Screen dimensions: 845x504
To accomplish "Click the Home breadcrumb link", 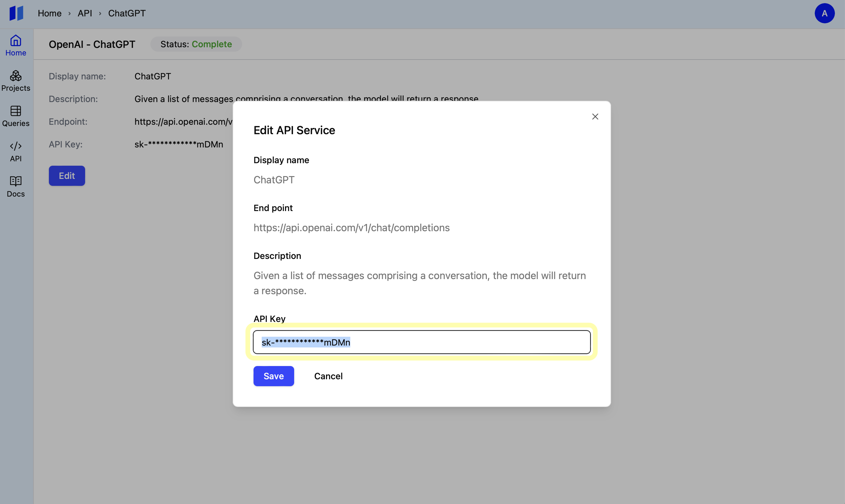I will [50, 13].
